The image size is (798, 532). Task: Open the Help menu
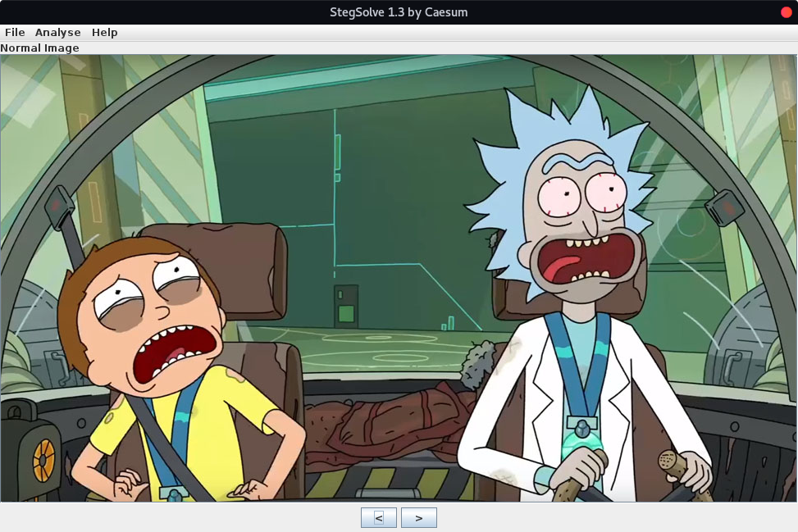[x=104, y=33]
